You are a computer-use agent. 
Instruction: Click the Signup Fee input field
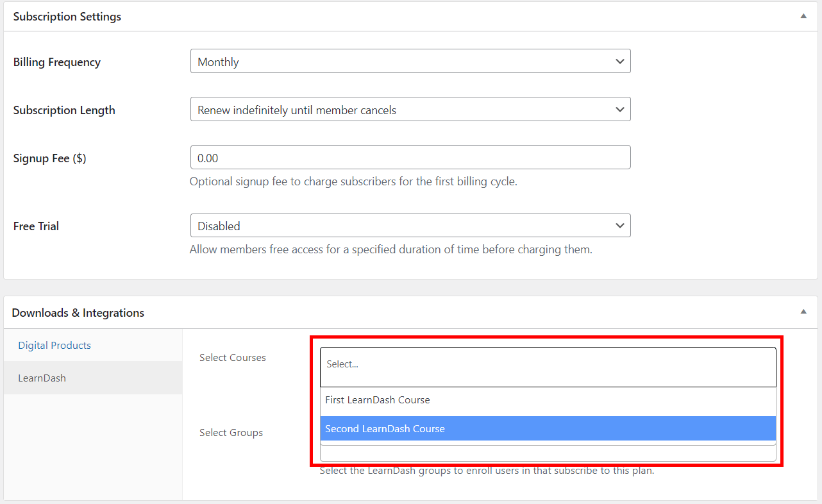coord(410,157)
